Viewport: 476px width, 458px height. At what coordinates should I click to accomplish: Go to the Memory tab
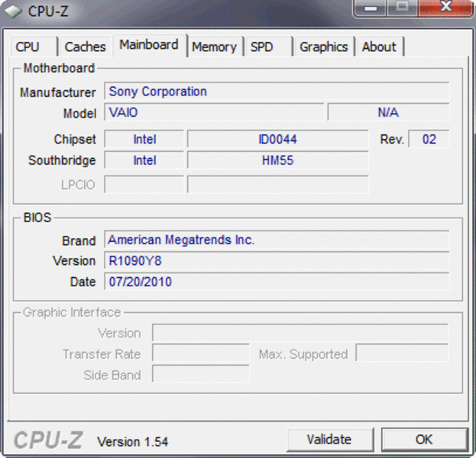pos(215,47)
